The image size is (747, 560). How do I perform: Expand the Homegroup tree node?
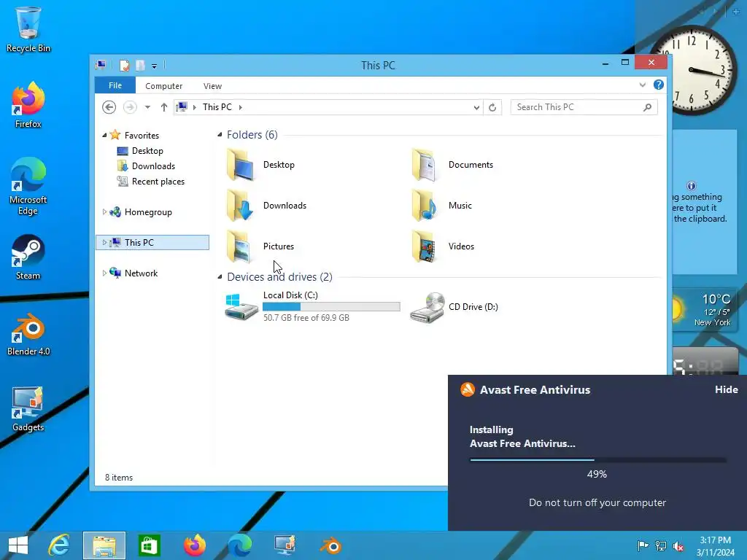click(104, 212)
